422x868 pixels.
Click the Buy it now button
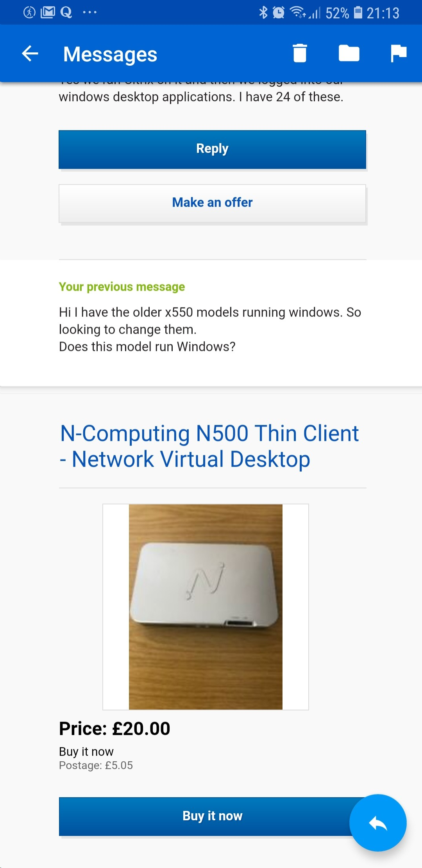(212, 816)
